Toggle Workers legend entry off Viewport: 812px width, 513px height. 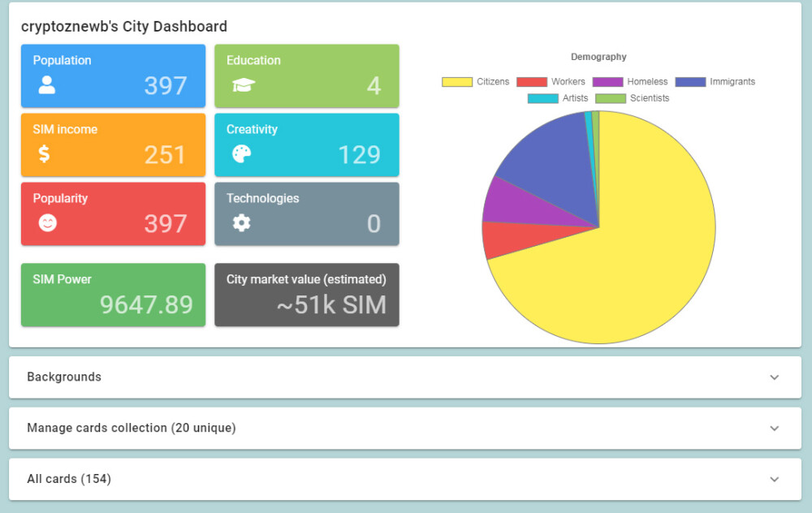pyautogui.click(x=551, y=82)
